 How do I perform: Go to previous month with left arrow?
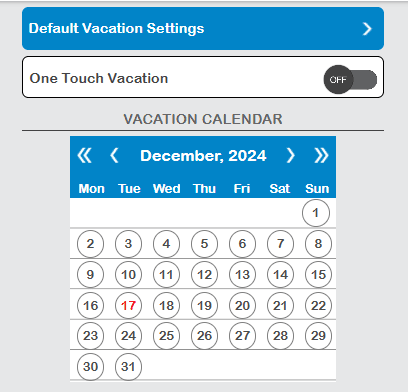coord(114,155)
